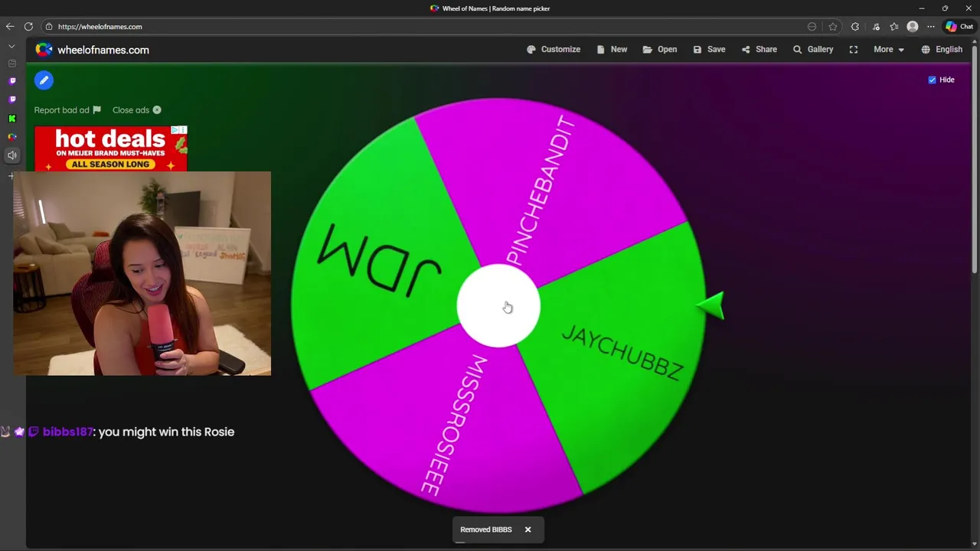
Task: Open a new tab with plus icon
Action: tap(11, 176)
